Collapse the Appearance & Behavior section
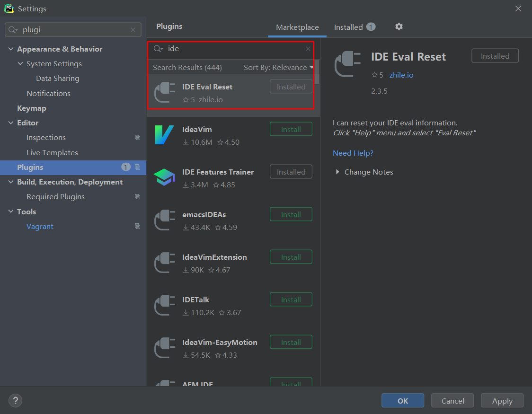The width and height of the screenshot is (532, 414). [x=11, y=49]
